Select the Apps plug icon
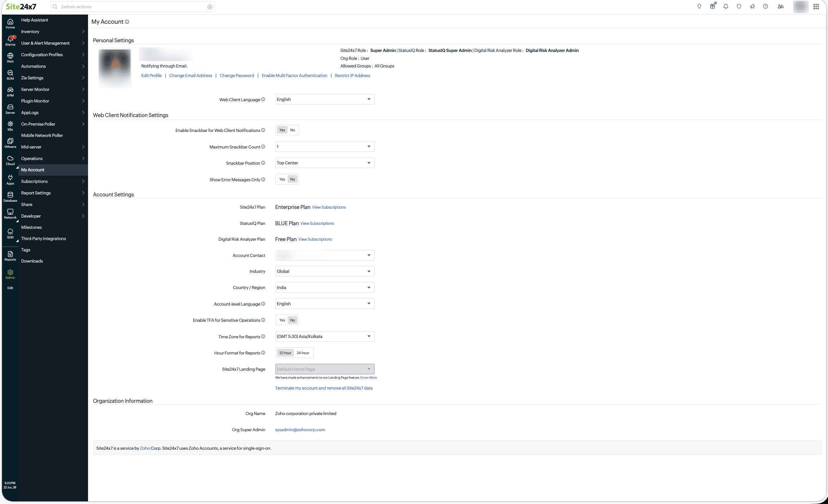Screen dimensions: 828x504 [10, 180]
